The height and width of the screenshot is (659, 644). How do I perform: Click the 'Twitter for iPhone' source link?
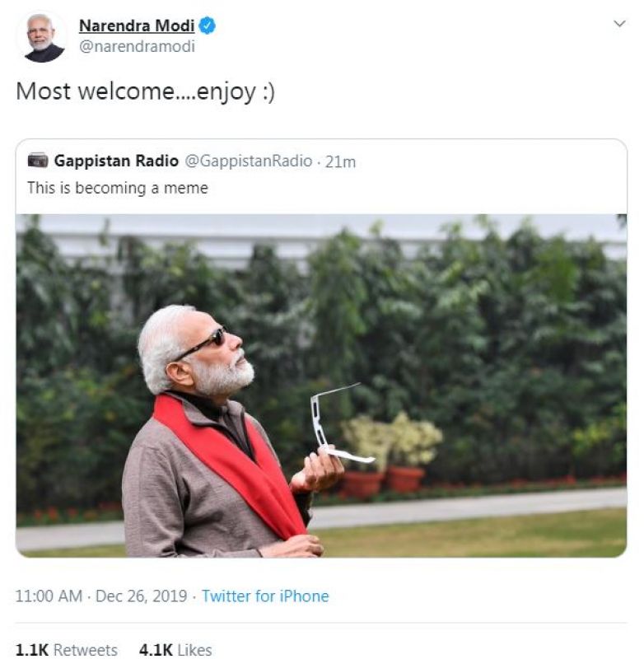(x=265, y=596)
